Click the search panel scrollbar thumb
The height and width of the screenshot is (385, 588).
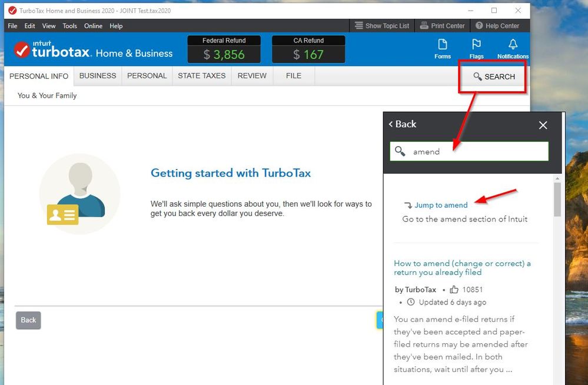(x=557, y=199)
